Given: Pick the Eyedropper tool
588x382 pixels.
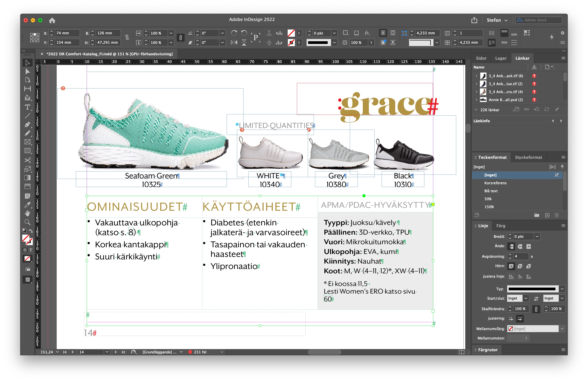Looking at the screenshot, I should point(27,205).
